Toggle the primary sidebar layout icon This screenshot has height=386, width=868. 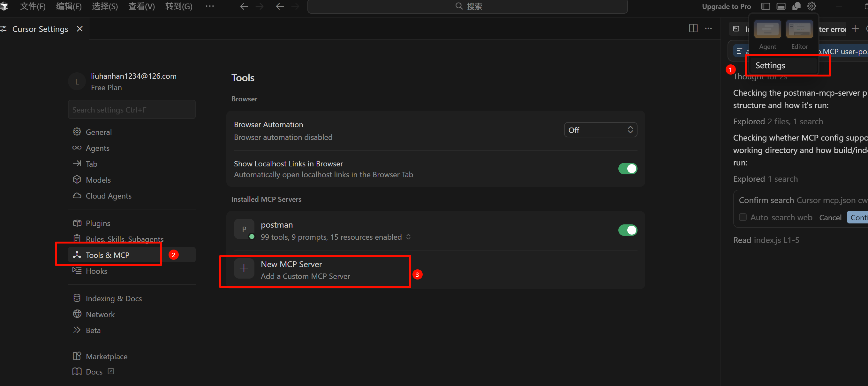point(765,6)
